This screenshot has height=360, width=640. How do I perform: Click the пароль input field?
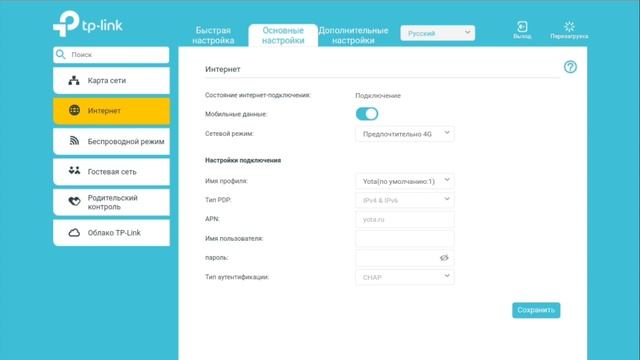[404, 258]
